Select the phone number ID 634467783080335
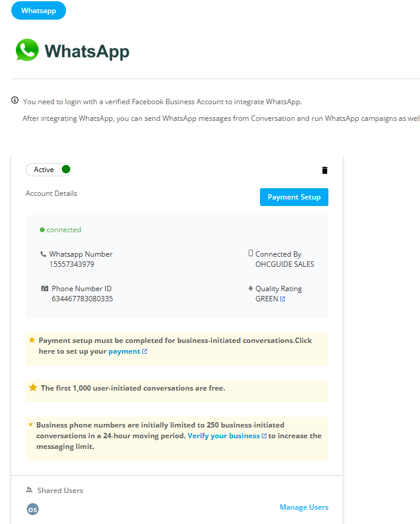 click(82, 298)
